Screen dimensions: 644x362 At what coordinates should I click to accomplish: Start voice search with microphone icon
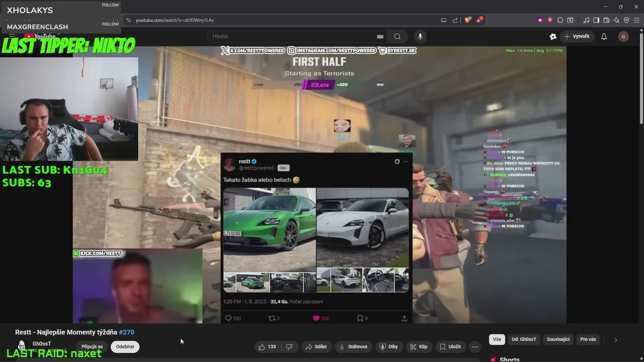420,36
